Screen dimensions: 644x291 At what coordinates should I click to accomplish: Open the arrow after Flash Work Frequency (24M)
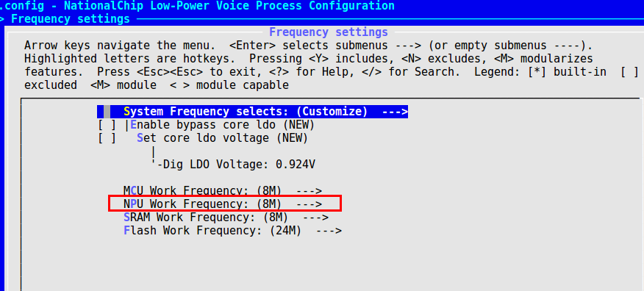tap(329, 231)
